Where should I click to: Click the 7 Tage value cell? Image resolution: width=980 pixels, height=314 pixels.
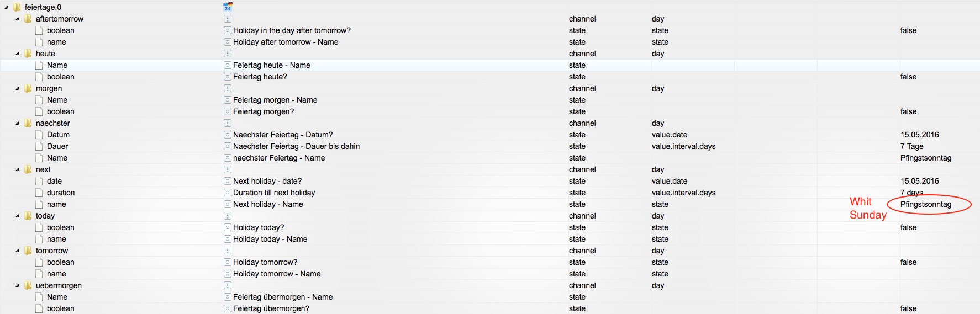tap(912, 146)
